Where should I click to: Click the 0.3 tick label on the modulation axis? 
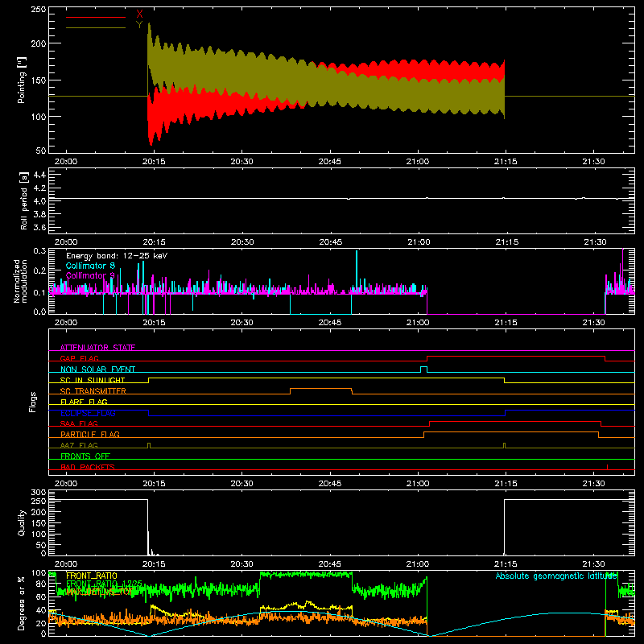tap(39, 251)
